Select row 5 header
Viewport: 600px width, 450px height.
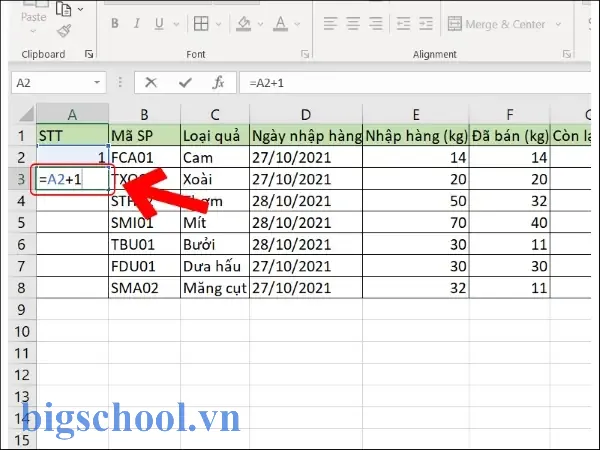tap(22, 222)
